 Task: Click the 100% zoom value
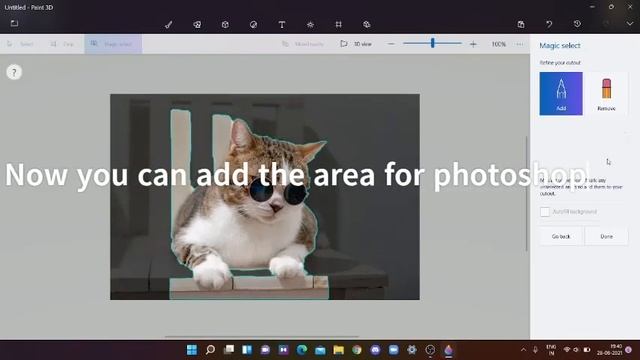point(498,44)
